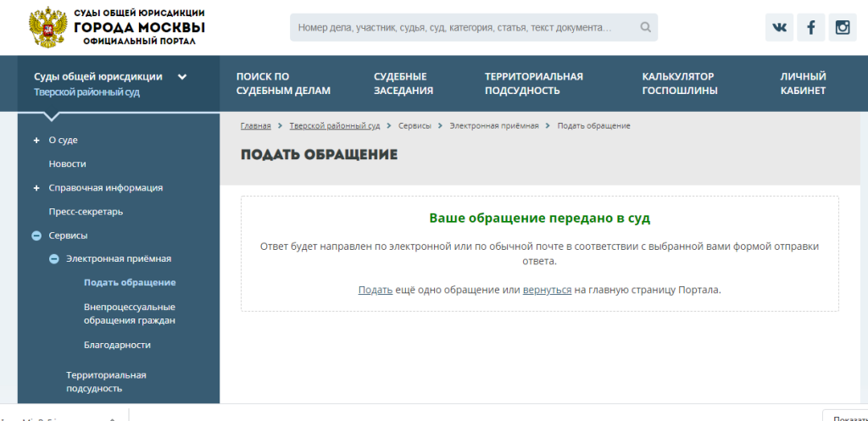The image size is (868, 421).
Task: Open 'Поиск по судебным делам' menu
Action: click(x=283, y=84)
